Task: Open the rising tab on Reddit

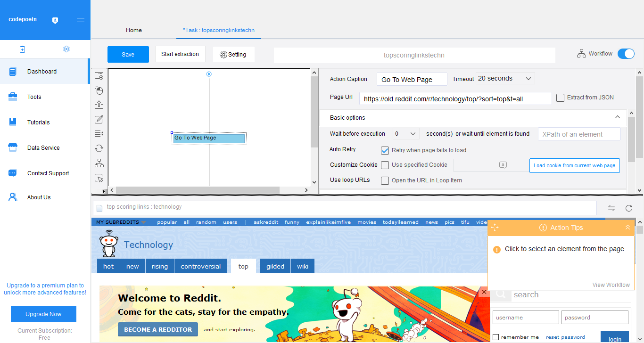Action: pos(160,266)
